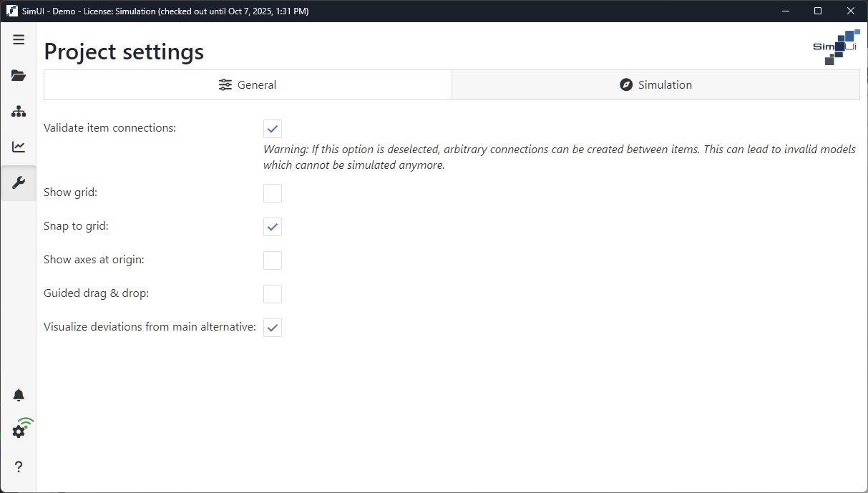This screenshot has height=493, width=868.
Task: Maximize the SimUI window
Action: click(818, 11)
